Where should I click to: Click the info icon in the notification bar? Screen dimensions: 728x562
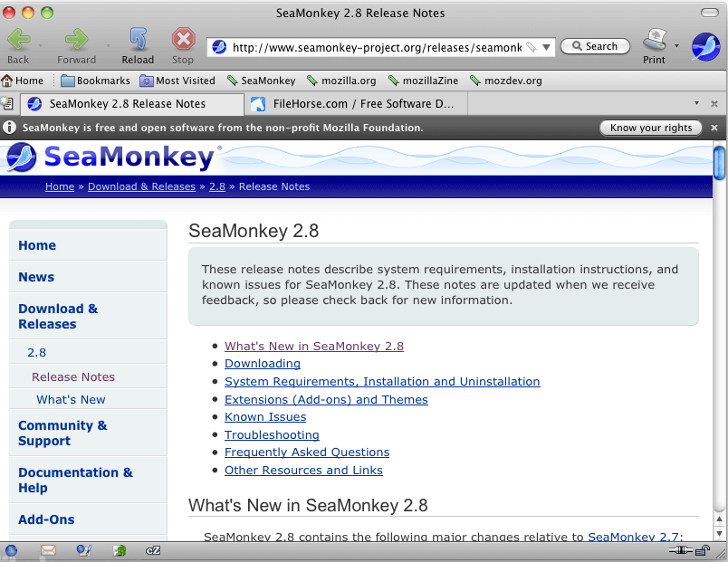9,128
